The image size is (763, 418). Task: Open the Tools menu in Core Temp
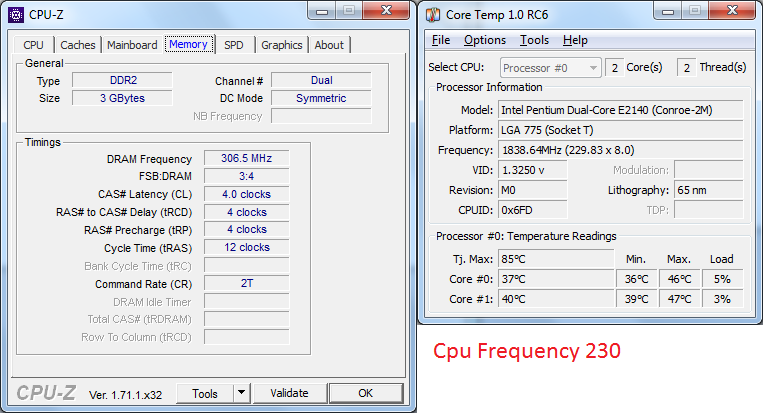534,40
